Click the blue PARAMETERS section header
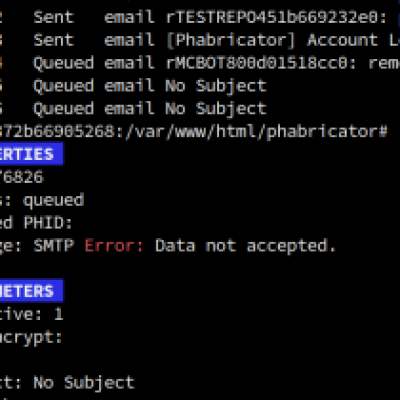400x400 pixels. pyautogui.click(x=31, y=291)
